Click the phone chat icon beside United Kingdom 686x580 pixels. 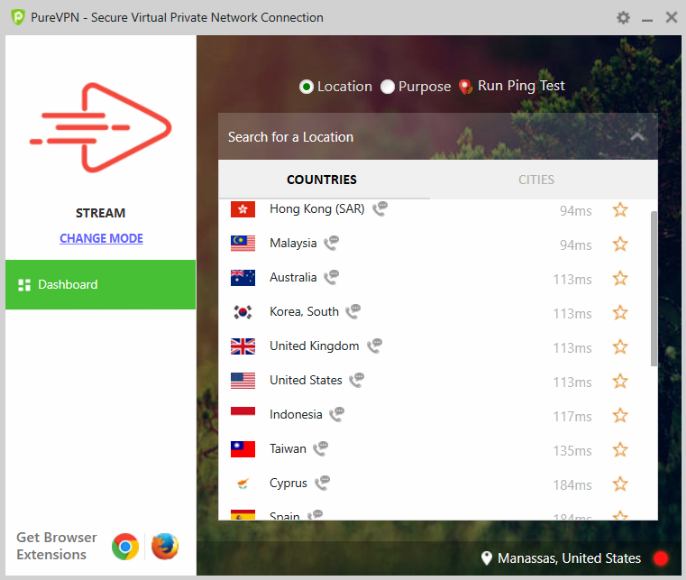point(374,346)
